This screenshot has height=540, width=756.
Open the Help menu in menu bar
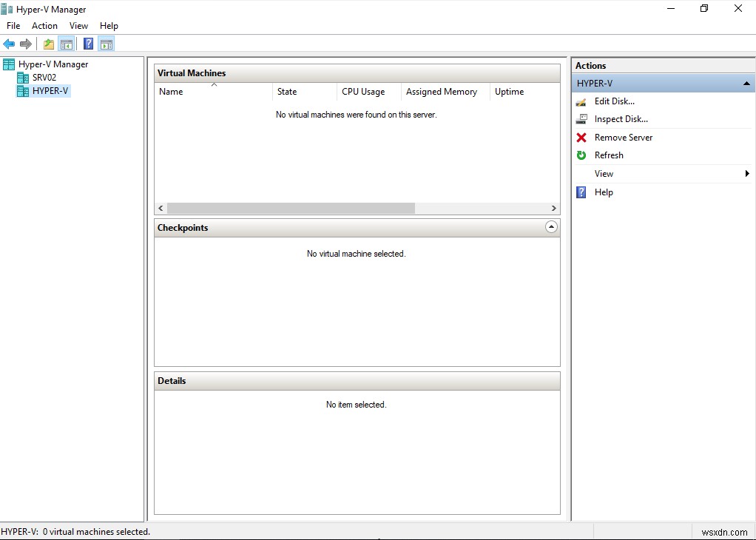(109, 26)
